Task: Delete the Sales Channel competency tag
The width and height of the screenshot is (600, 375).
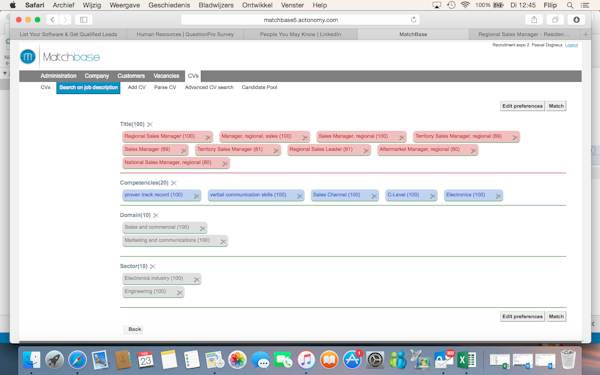Action: click(x=374, y=196)
